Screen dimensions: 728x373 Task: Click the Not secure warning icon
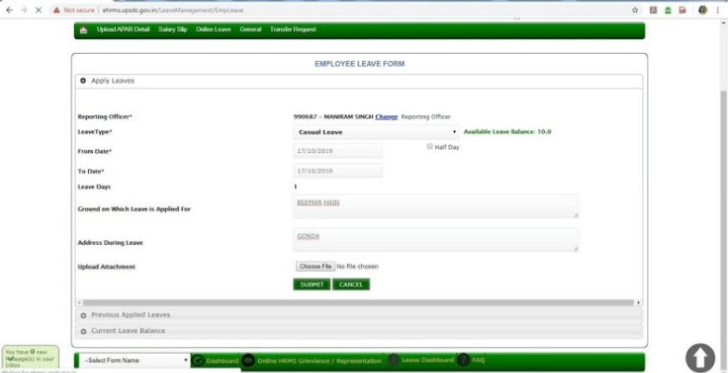[57, 10]
